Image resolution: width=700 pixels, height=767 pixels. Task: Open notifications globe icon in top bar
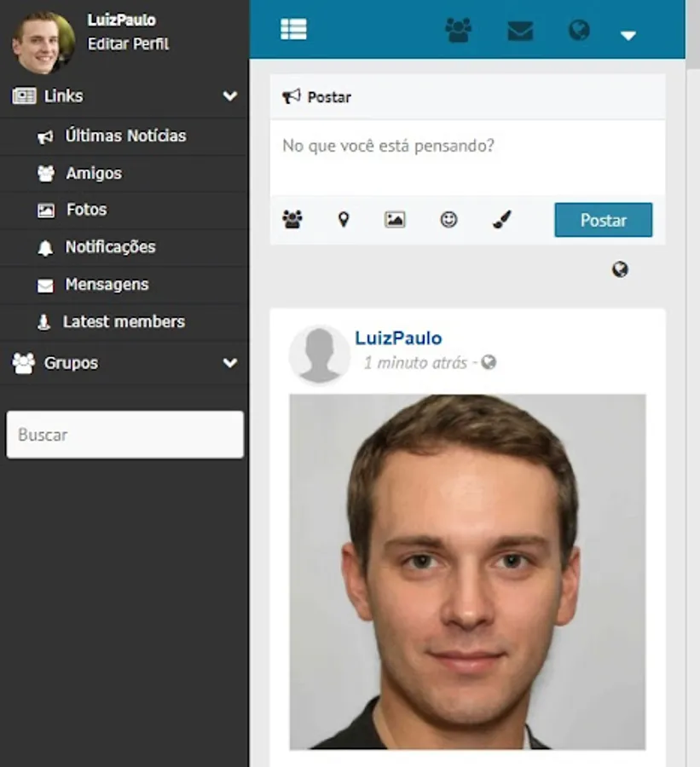579,30
